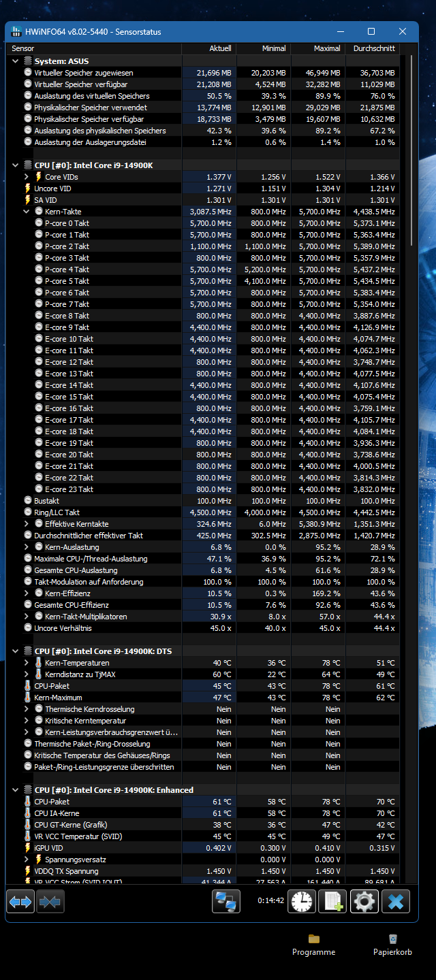Image resolution: width=436 pixels, height=980 pixels.
Task: Select the E-core 23 Takt row
Action: point(204,489)
